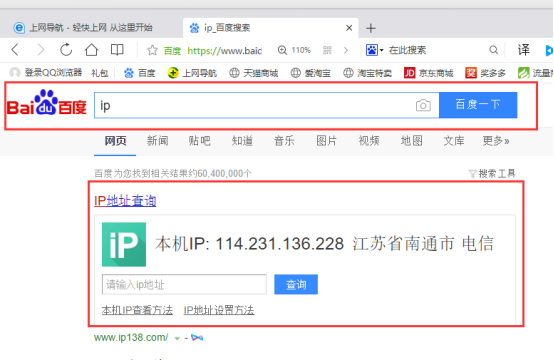Screen dimensions: 554x360
Task: Click the 登录QQ浏览器 avatar
Action: tap(14, 73)
